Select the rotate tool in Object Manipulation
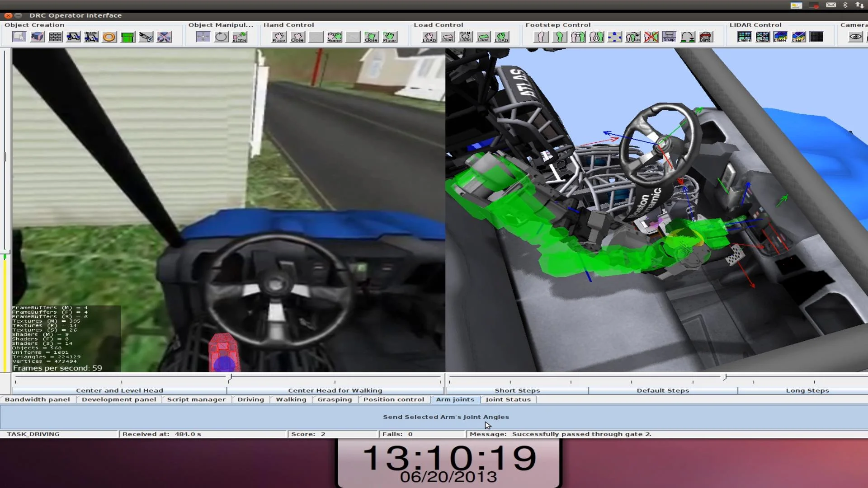The width and height of the screenshot is (868, 488). (x=221, y=37)
